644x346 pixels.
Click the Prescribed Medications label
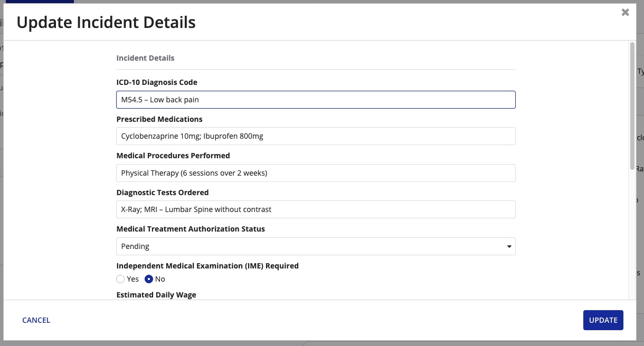[x=159, y=119]
